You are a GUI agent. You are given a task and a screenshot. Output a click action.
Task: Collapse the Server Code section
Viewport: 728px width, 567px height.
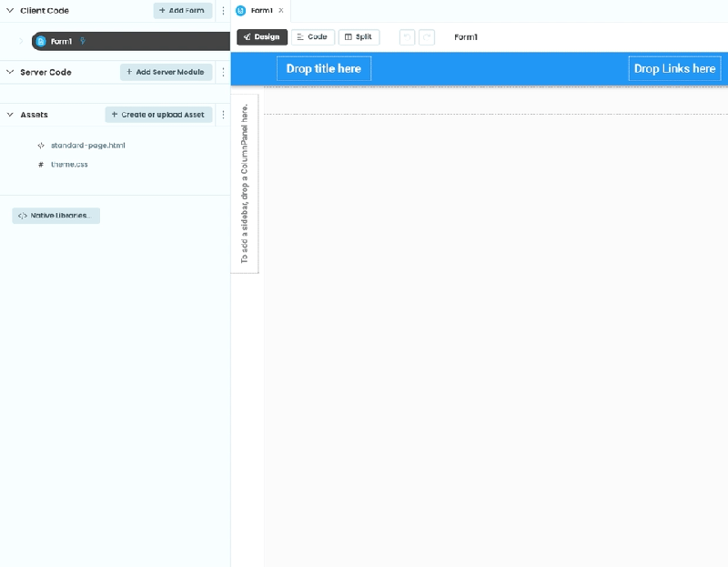(x=7, y=72)
